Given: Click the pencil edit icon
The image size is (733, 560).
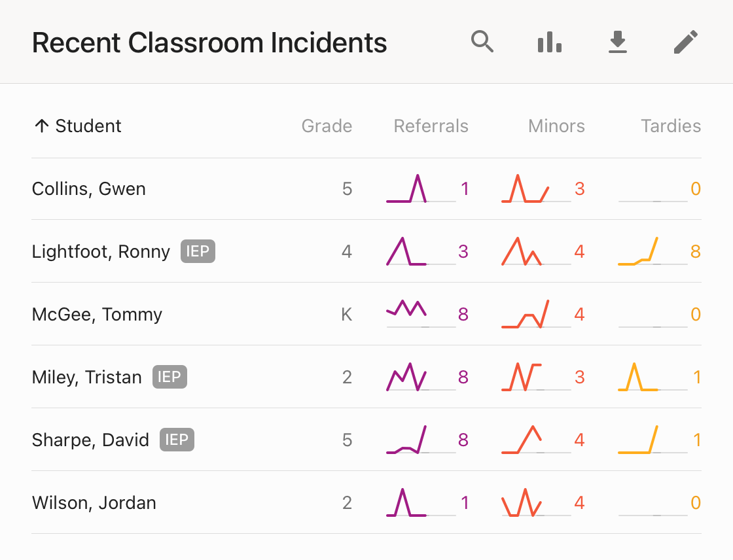Looking at the screenshot, I should point(686,43).
